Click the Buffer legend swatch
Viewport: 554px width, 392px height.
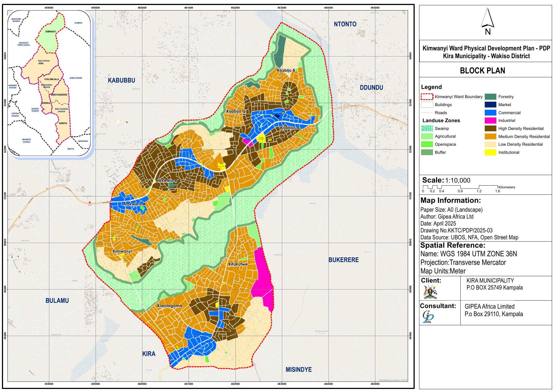click(427, 152)
